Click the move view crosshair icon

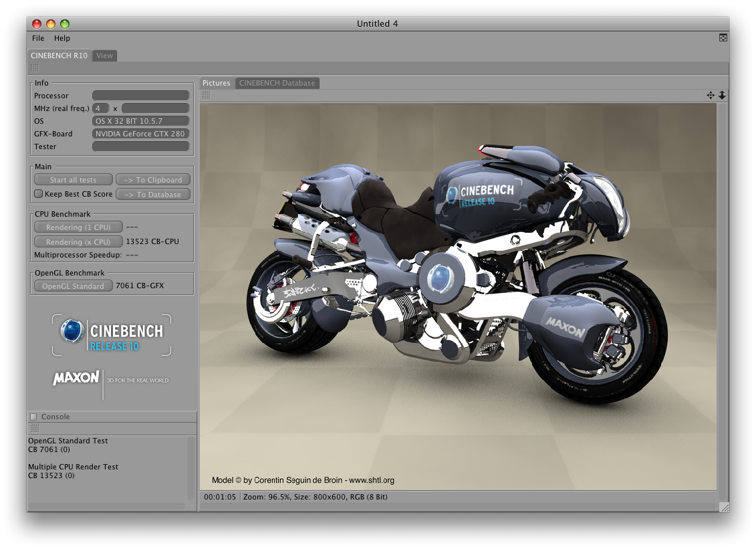pyautogui.click(x=711, y=95)
